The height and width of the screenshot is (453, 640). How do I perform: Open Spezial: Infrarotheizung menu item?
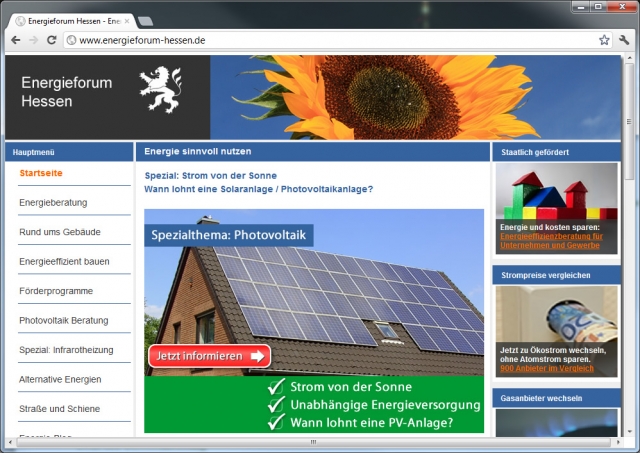(66, 350)
